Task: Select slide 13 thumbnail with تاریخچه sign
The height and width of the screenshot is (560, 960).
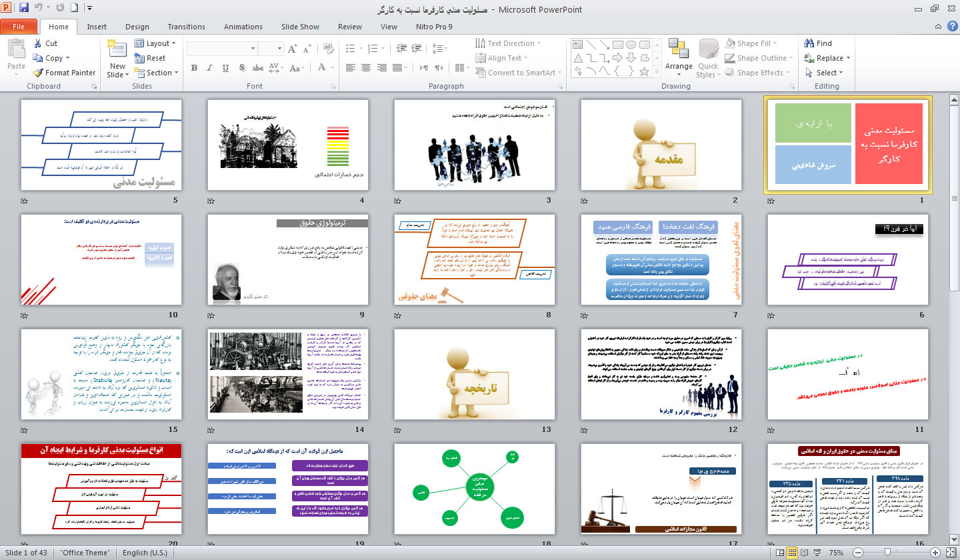Action: (x=474, y=374)
